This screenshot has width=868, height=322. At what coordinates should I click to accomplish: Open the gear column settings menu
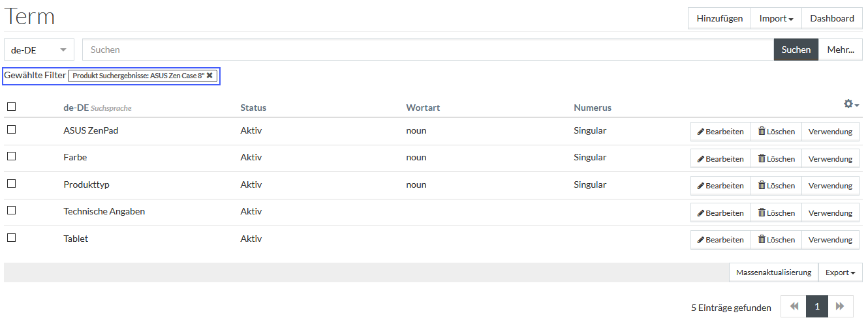(x=851, y=104)
